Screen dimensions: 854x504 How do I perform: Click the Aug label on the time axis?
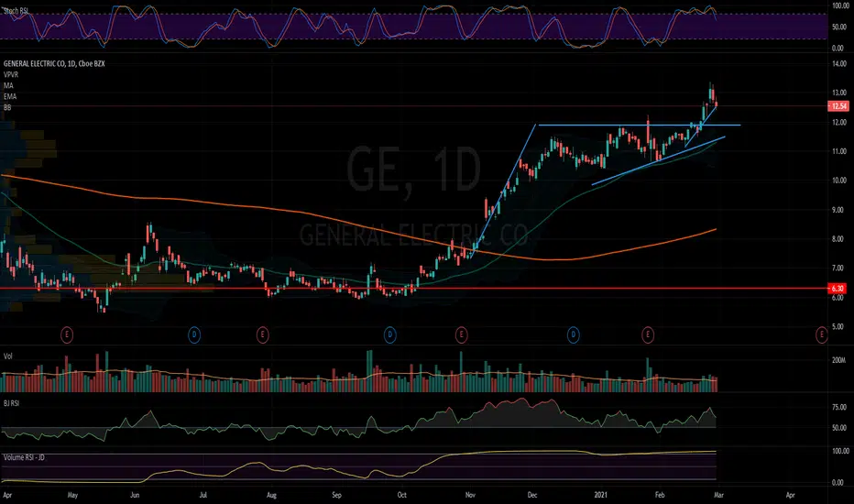click(271, 495)
